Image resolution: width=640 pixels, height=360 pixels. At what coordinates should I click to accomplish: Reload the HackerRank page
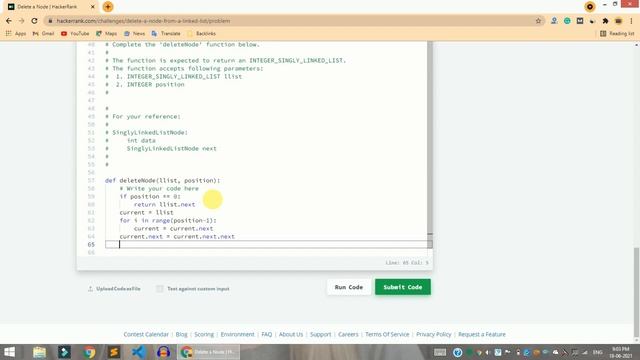coord(34,21)
